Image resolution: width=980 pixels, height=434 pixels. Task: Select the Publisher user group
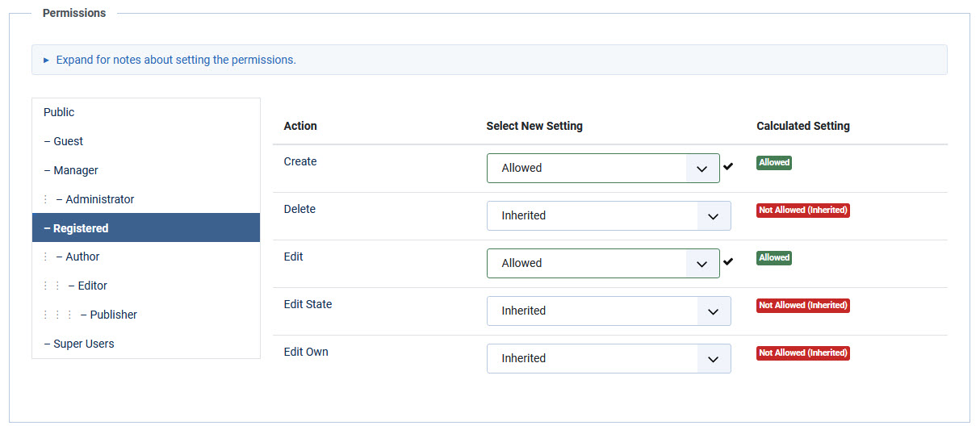113,315
